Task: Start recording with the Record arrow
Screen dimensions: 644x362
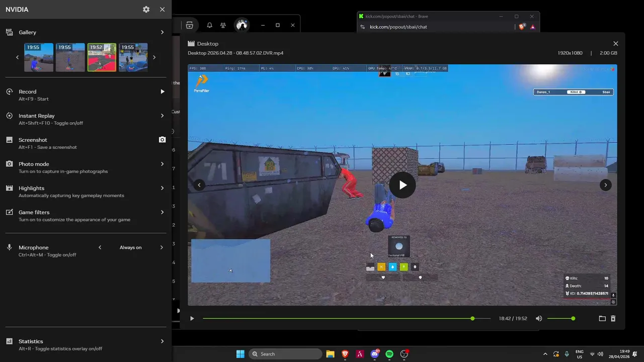Action: [162, 92]
